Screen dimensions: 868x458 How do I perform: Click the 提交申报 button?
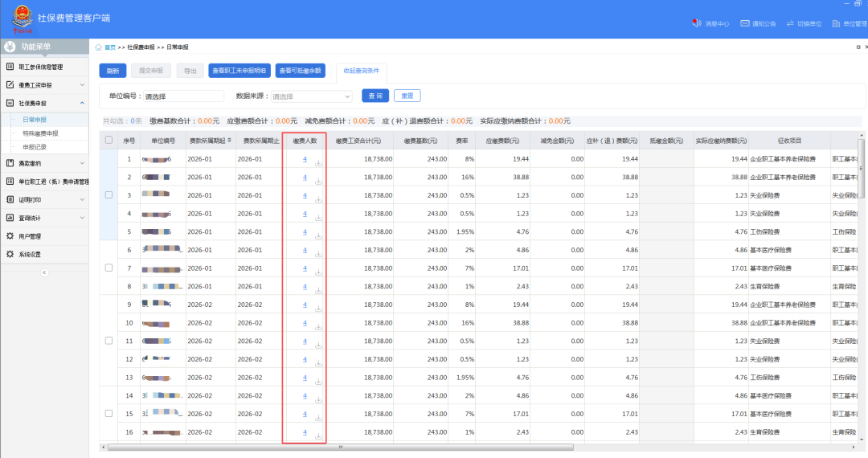point(151,71)
